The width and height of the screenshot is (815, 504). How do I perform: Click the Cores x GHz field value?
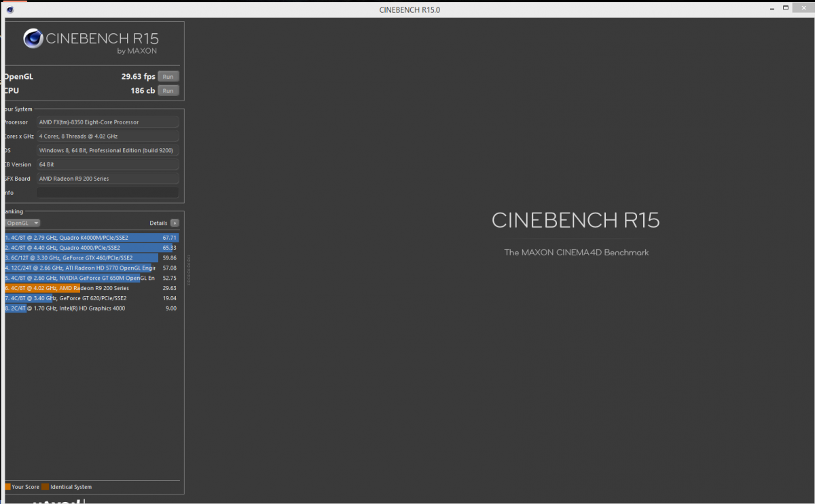[107, 137]
